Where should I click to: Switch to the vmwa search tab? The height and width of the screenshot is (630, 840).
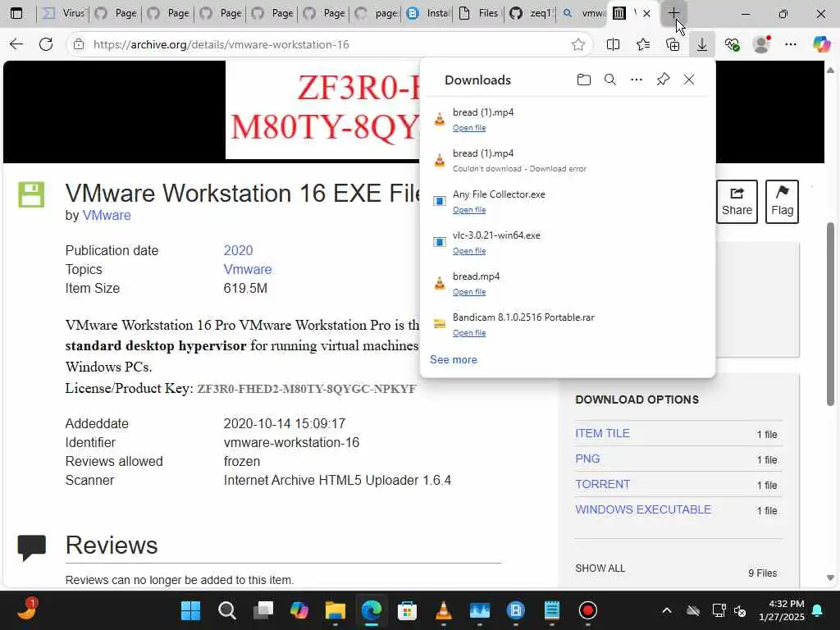click(x=582, y=13)
